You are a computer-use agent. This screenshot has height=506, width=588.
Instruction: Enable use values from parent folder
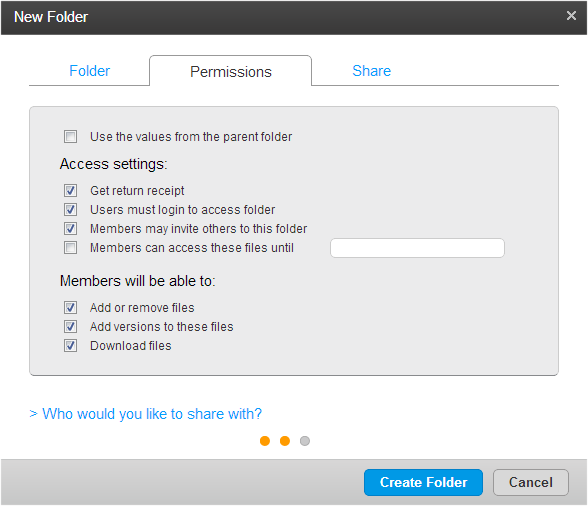[x=70, y=137]
